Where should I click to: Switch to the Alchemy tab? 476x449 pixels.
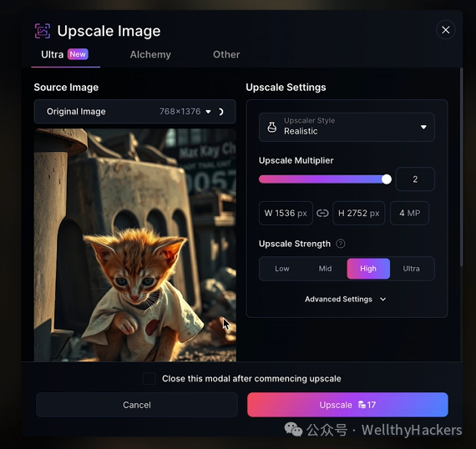(150, 54)
